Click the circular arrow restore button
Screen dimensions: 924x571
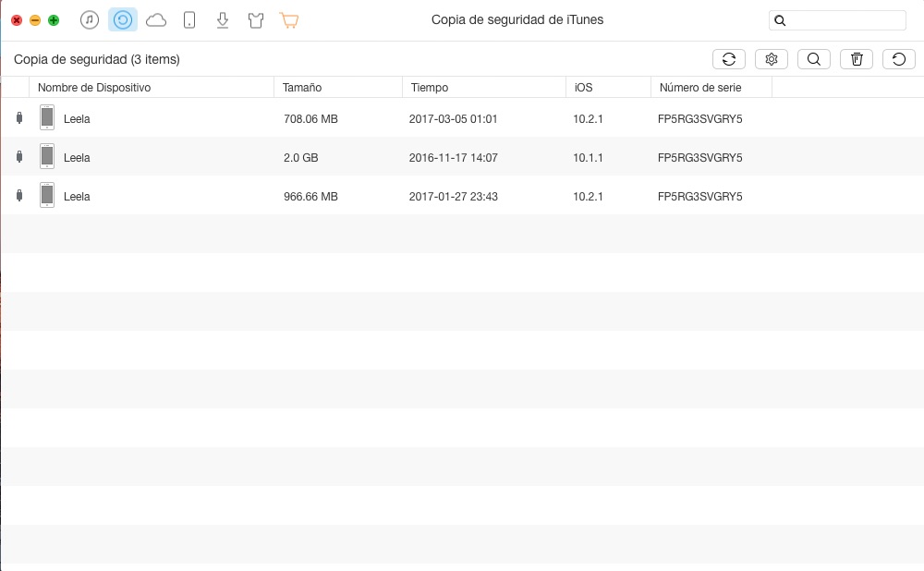(x=899, y=59)
